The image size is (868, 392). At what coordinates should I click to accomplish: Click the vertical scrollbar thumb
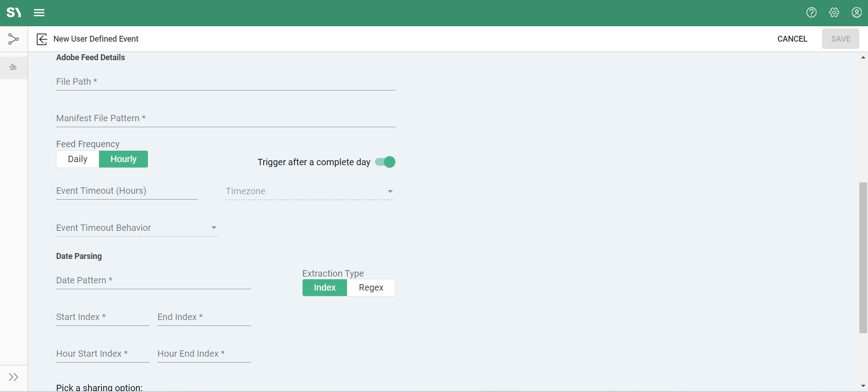tap(863, 258)
